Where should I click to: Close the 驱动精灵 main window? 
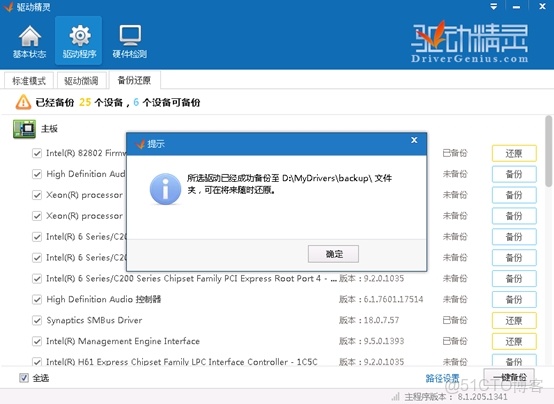(542, 6)
